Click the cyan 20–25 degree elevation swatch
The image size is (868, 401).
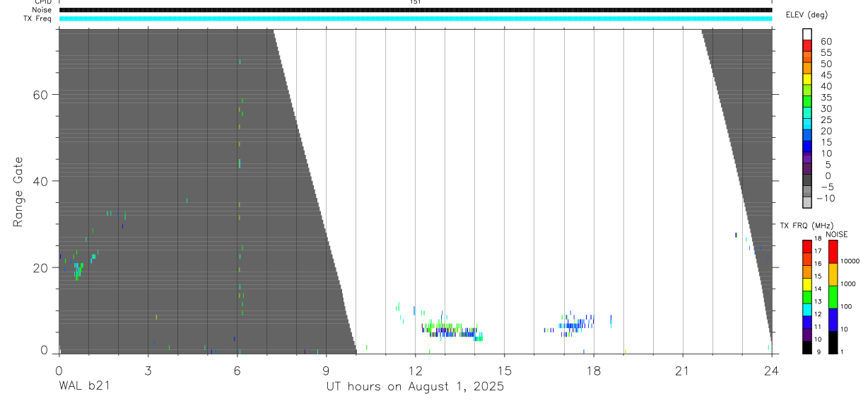807,124
